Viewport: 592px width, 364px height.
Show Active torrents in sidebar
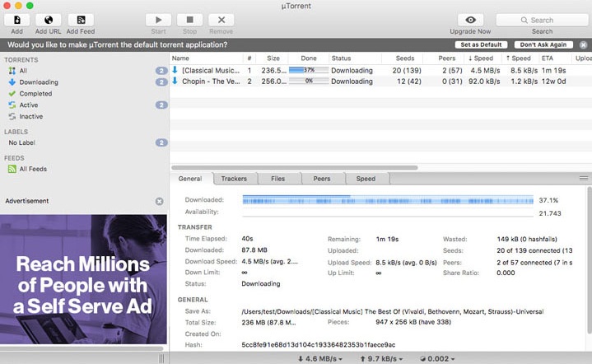click(85, 105)
